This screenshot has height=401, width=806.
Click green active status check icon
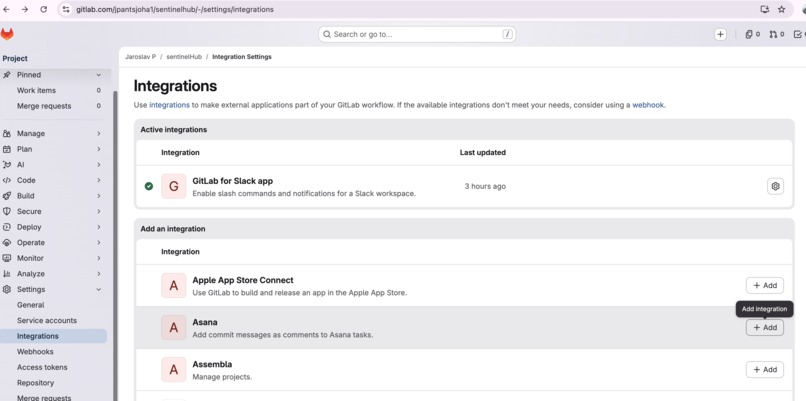coord(149,186)
